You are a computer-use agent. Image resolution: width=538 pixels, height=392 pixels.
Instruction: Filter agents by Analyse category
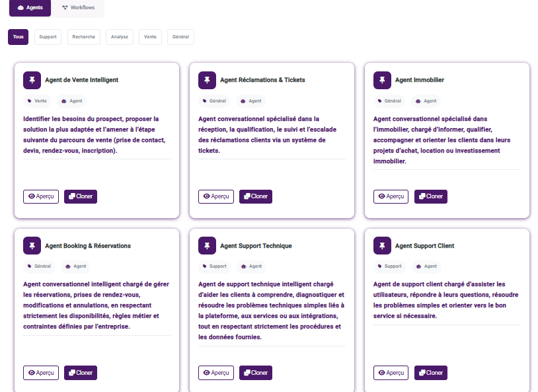tap(120, 37)
